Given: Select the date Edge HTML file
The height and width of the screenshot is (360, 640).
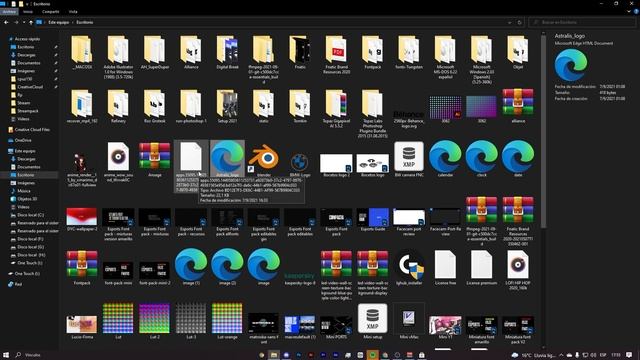Looking at the screenshot, I should (518, 157).
